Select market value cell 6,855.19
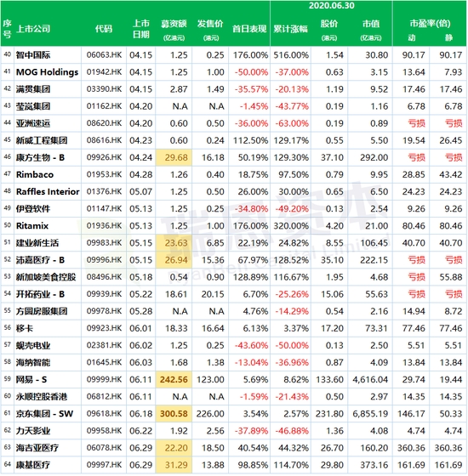468x476 pixels. [370, 414]
